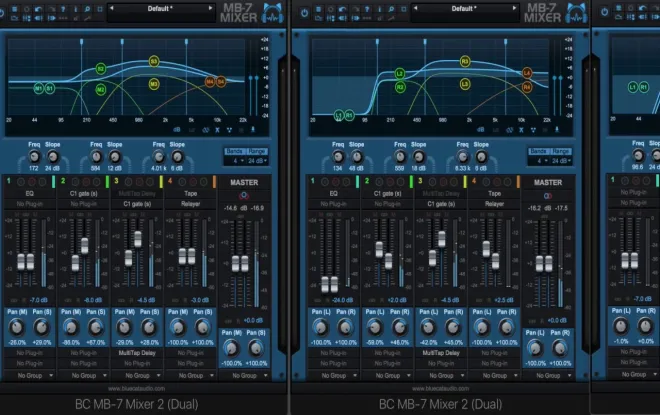
Task: Click the first Freq knob in left mixer
Action: click(x=34, y=157)
